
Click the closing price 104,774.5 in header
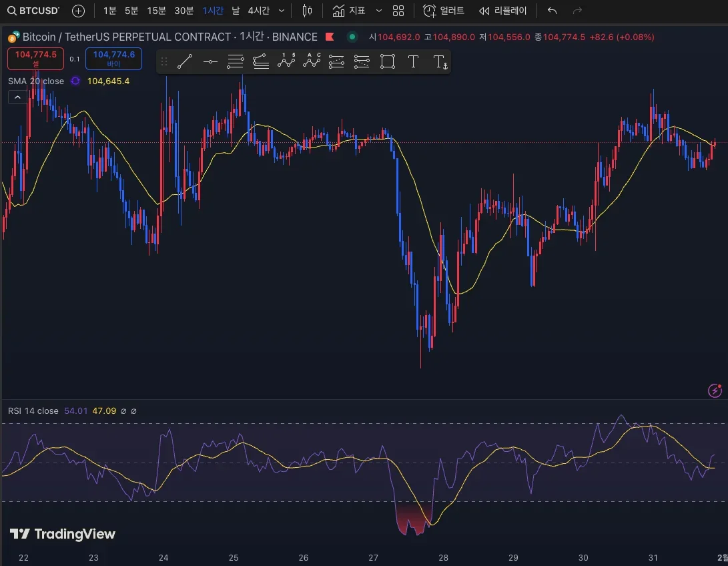[564, 37]
